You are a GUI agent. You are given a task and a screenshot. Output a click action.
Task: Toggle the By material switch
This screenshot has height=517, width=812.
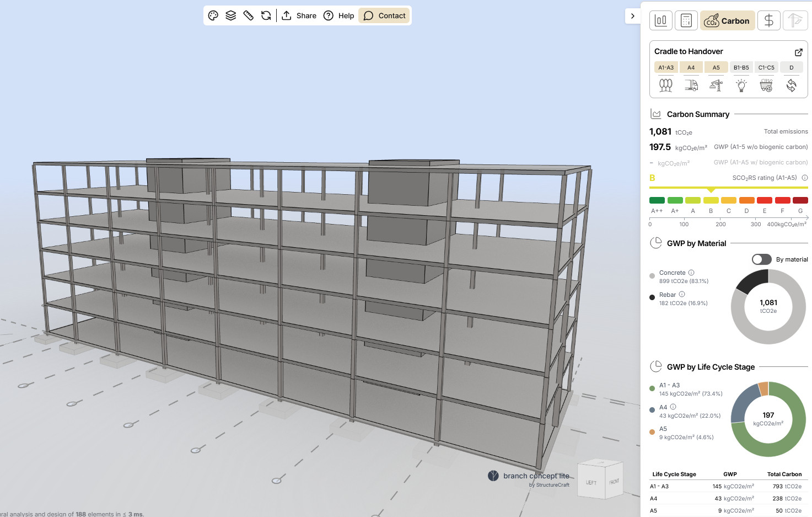coord(762,259)
